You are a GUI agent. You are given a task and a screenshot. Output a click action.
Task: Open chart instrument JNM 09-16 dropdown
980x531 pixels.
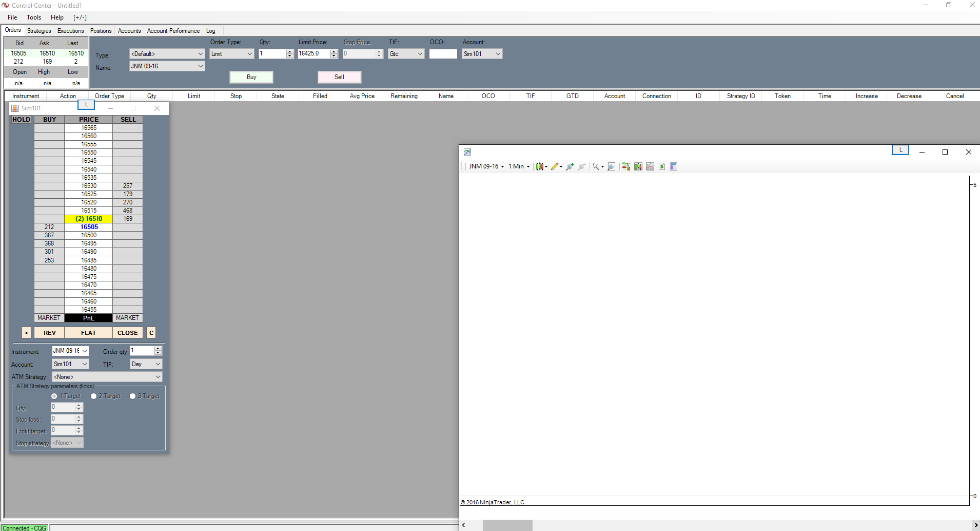click(486, 166)
